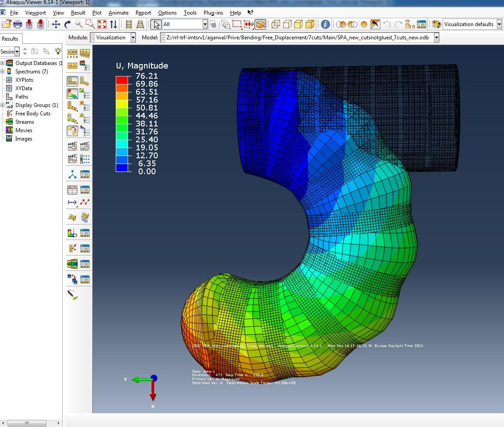
Task: Click the Color Code paintbrush icon
Action: tap(72, 294)
